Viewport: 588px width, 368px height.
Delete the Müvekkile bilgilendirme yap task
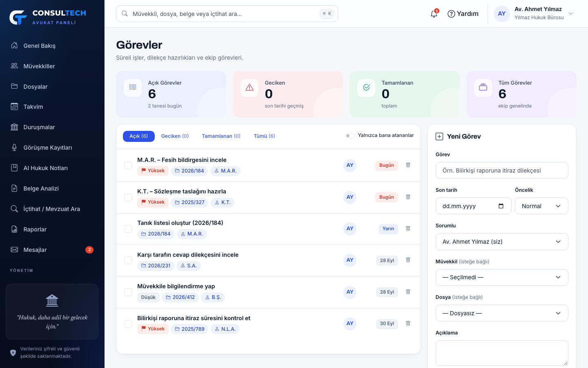[x=408, y=292]
